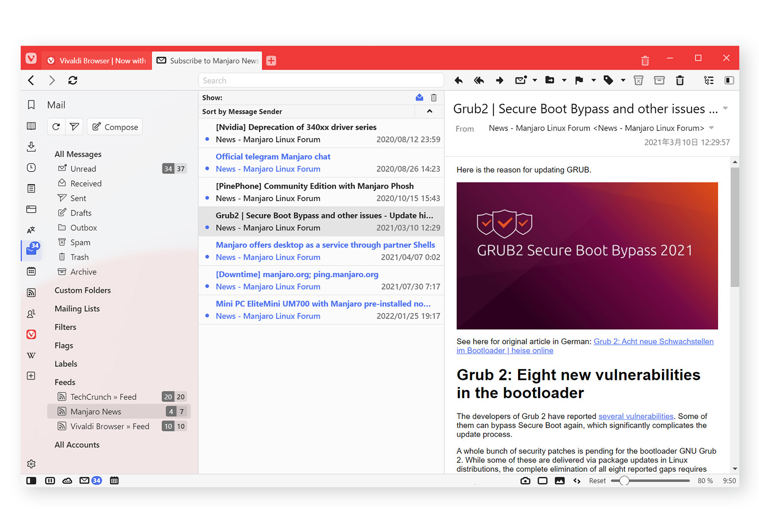Add a new web panel
This screenshot has width=759, height=532.
pyautogui.click(x=31, y=376)
